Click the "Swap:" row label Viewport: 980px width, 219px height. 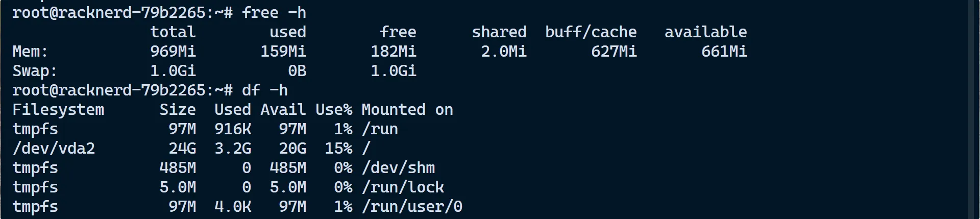[35, 71]
